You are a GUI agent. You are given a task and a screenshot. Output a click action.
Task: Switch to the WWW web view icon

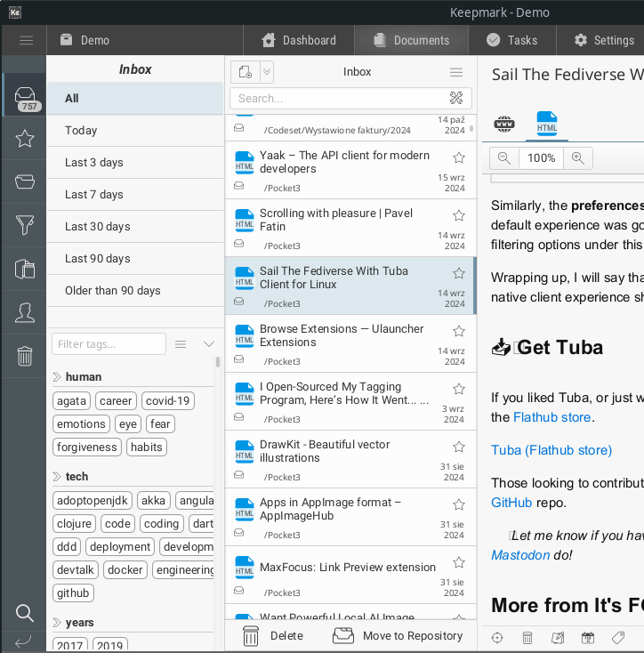(x=504, y=125)
